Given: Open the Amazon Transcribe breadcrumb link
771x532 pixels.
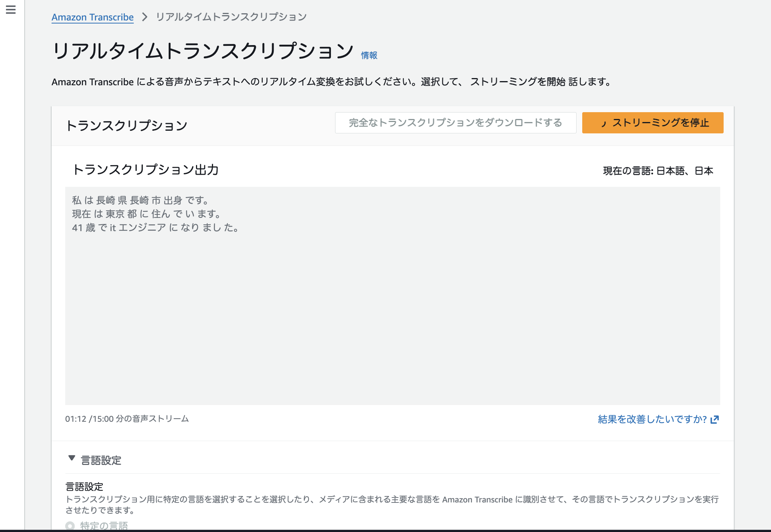Looking at the screenshot, I should [x=92, y=17].
